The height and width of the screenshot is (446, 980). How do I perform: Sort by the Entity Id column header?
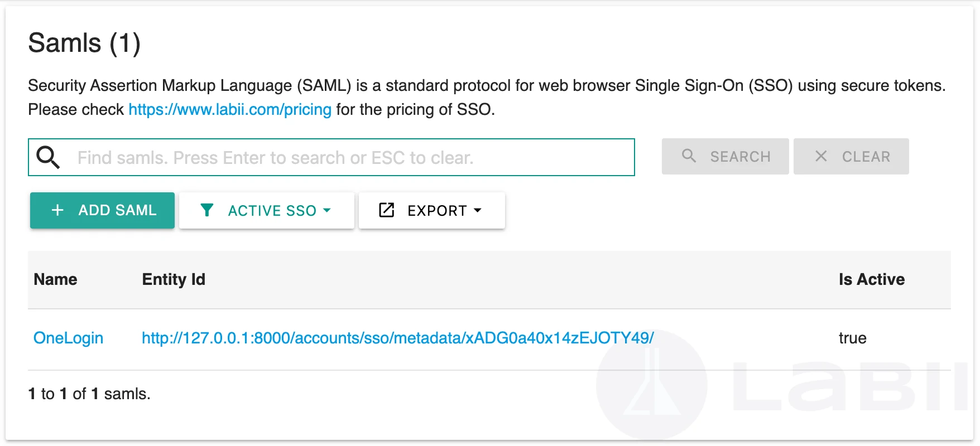(x=174, y=279)
